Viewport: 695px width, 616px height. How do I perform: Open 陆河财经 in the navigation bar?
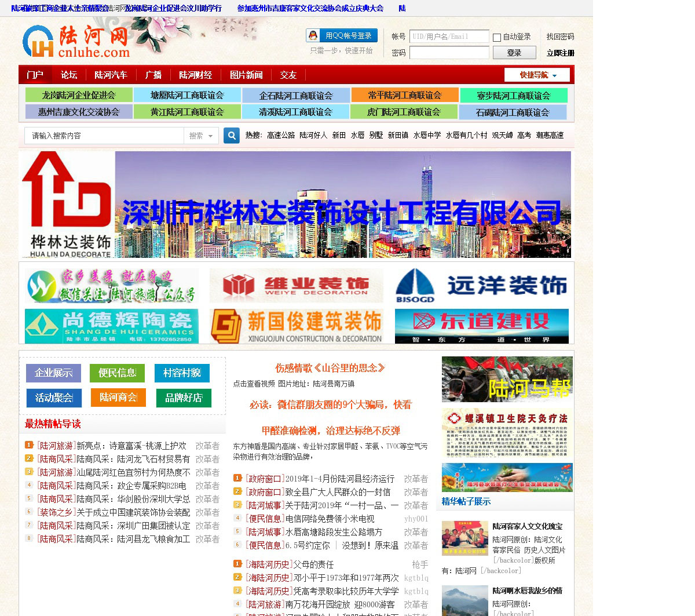coord(196,75)
